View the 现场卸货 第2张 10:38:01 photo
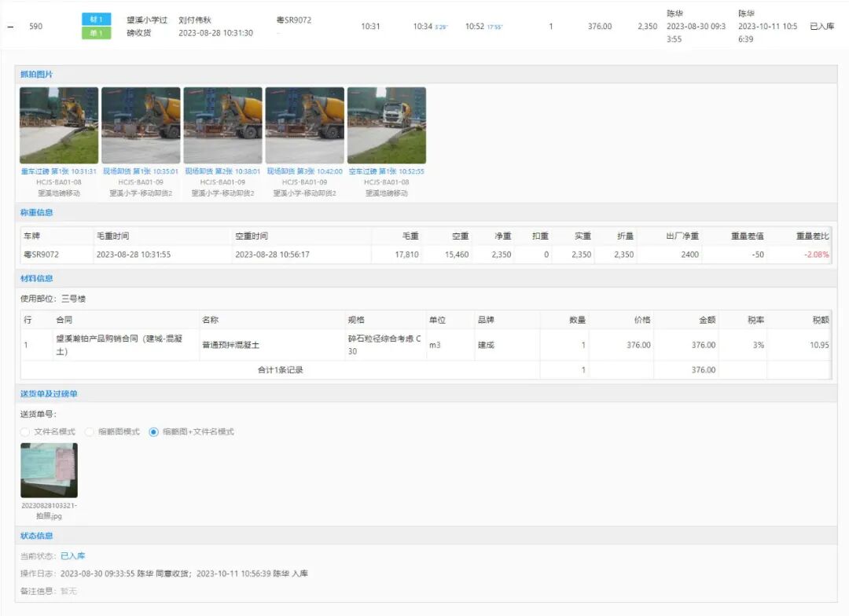 [222, 125]
